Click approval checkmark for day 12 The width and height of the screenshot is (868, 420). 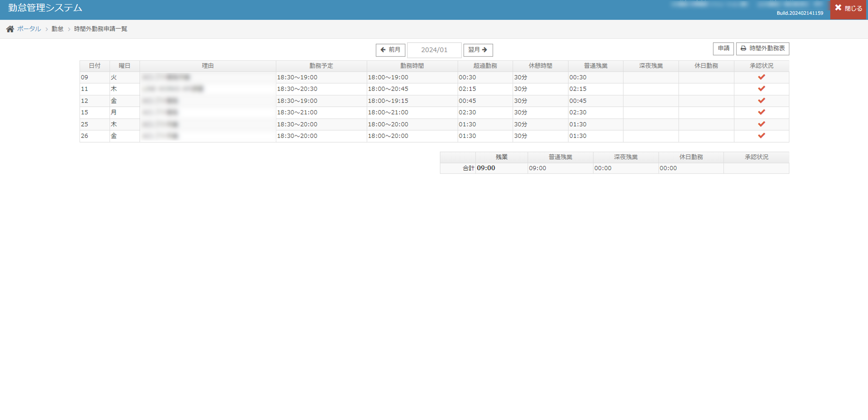762,101
